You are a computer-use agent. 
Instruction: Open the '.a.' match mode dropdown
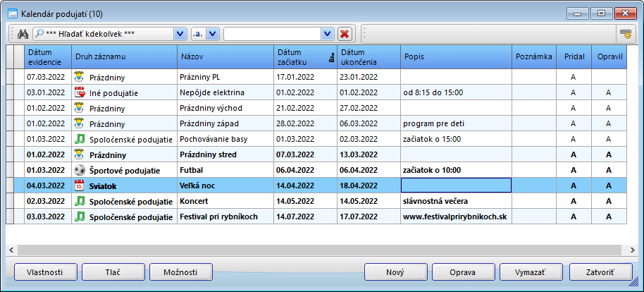213,34
